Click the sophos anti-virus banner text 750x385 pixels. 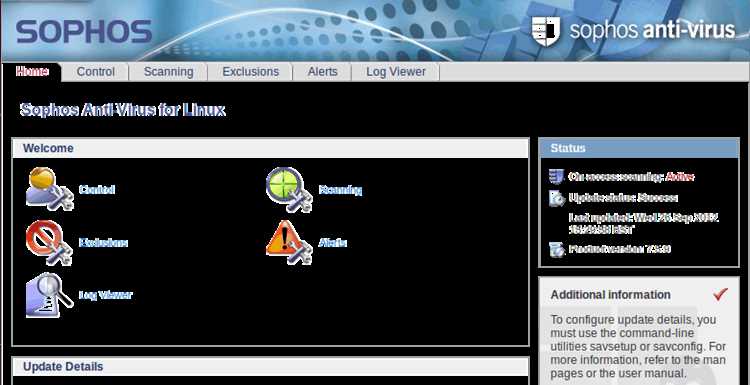pos(652,30)
